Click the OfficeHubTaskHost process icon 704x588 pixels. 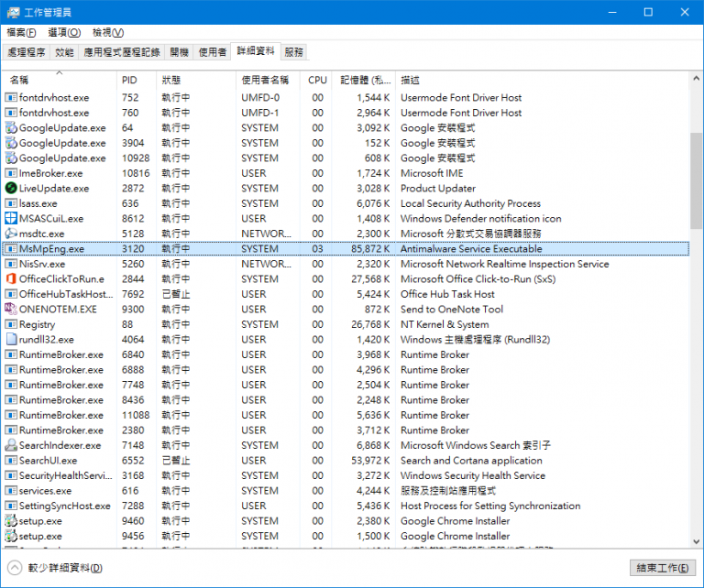(x=11, y=294)
